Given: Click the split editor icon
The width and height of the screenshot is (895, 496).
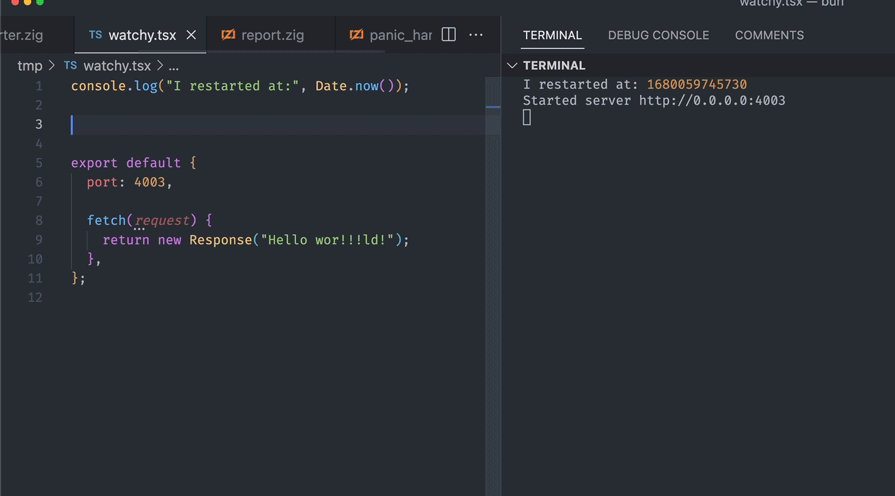Looking at the screenshot, I should [449, 35].
